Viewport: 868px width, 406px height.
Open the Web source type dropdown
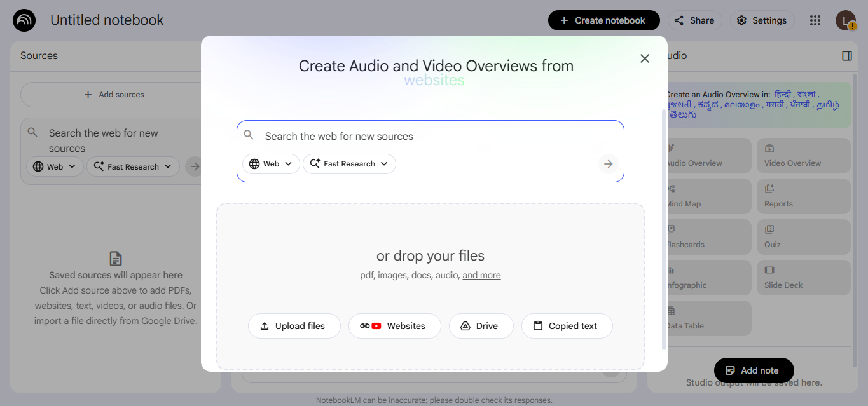[271, 164]
